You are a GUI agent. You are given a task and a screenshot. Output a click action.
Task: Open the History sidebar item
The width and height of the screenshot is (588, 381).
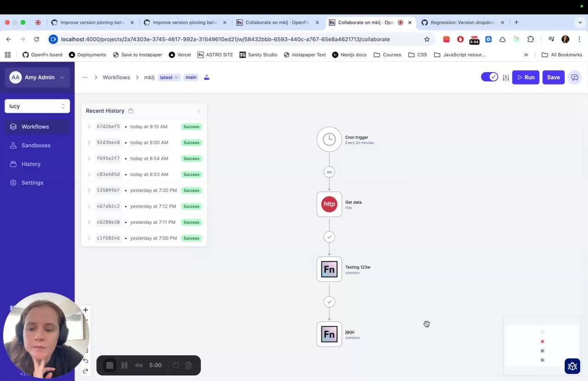pos(37,164)
